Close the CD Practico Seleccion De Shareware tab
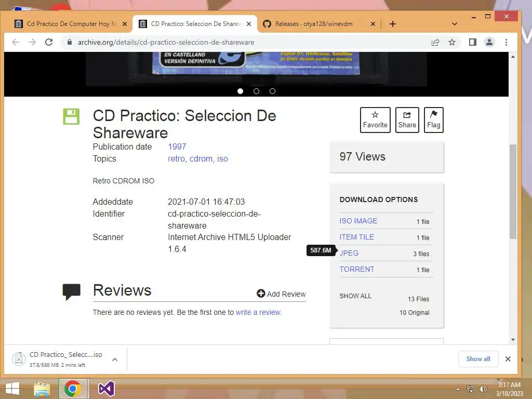This screenshot has width=532, height=399. (249, 24)
